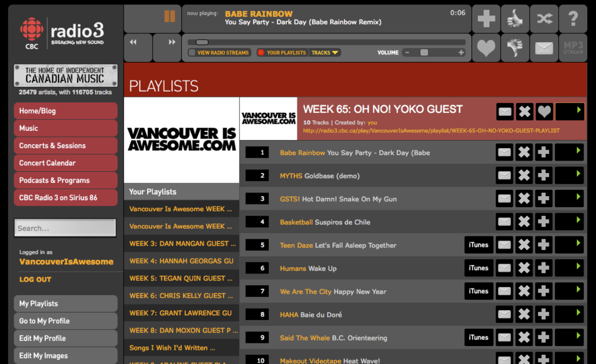Open iTunes for Humans Wake Up
The width and height of the screenshot is (596, 364).
point(479,268)
